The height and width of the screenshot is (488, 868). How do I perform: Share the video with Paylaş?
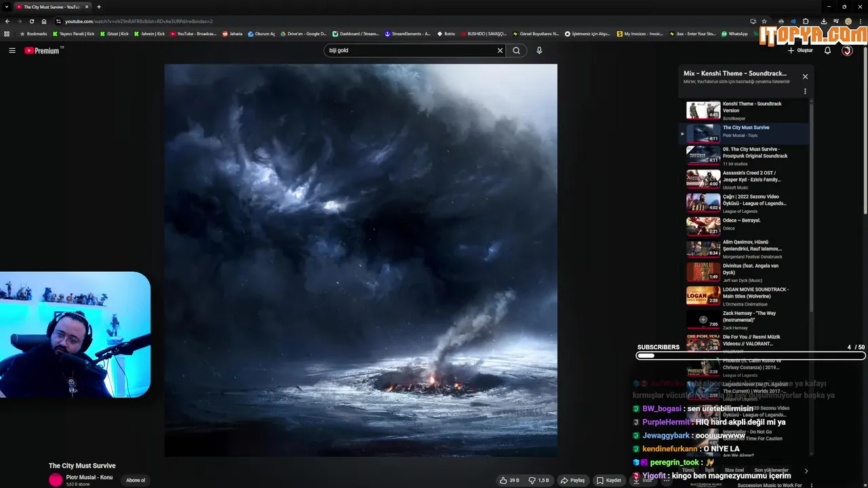pyautogui.click(x=572, y=481)
